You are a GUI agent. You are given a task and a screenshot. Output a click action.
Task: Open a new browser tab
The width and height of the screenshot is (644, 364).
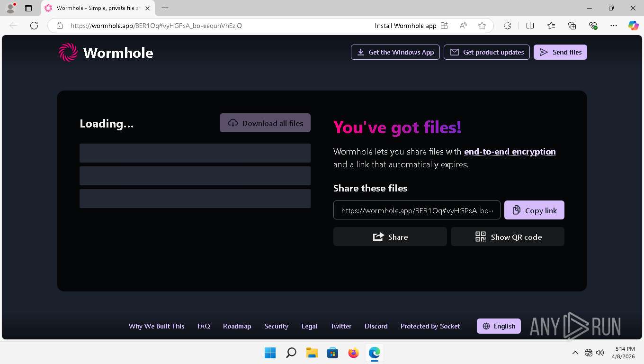(x=165, y=8)
